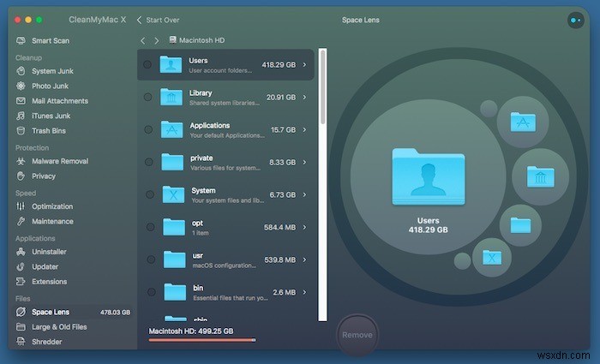
Task: Click the large Users bubble in the map
Action: pyautogui.click(x=428, y=177)
